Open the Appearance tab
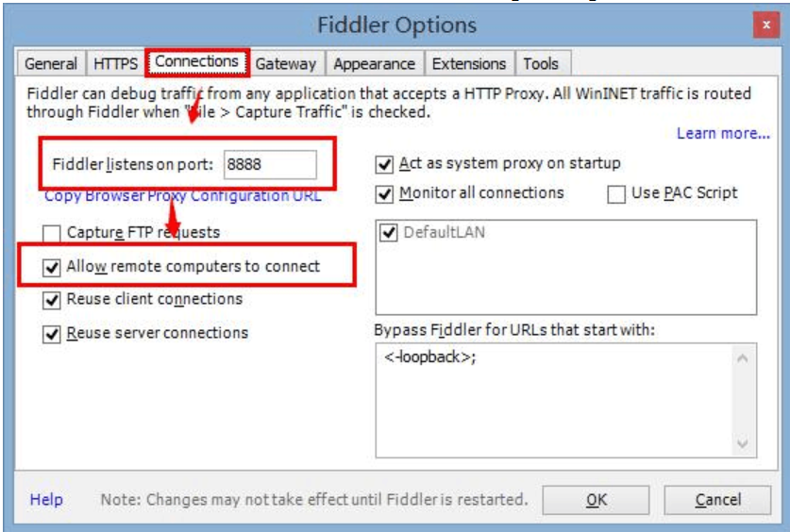Image resolution: width=790 pixels, height=532 pixels. pos(374,64)
